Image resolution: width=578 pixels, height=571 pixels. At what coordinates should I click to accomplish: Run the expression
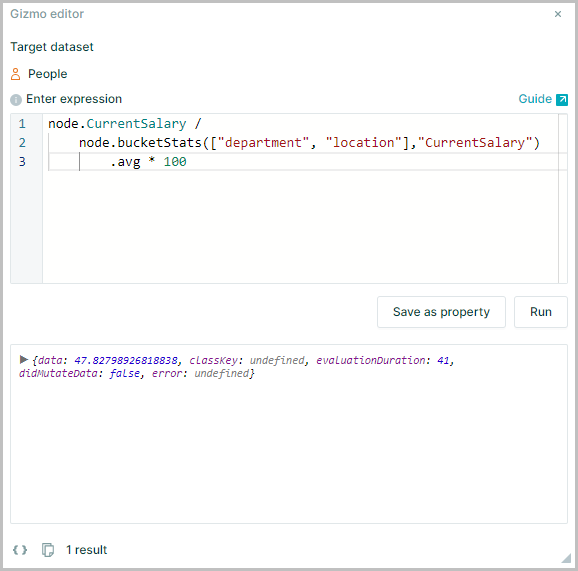540,312
